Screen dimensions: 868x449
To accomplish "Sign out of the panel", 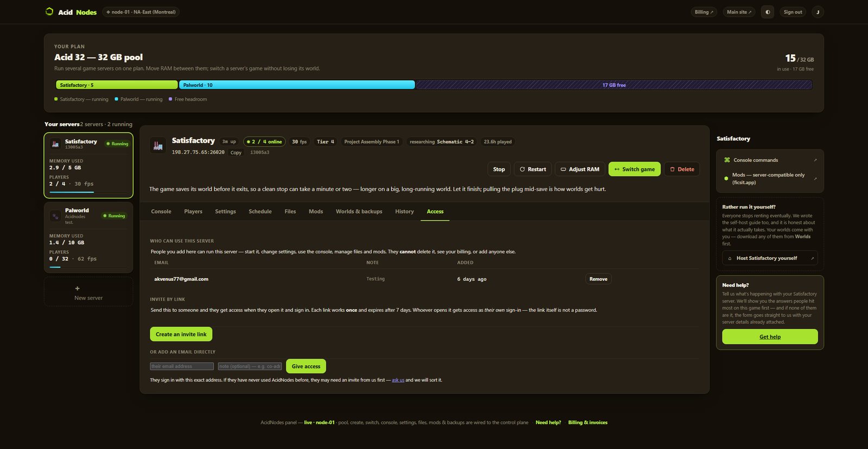I will [x=793, y=12].
